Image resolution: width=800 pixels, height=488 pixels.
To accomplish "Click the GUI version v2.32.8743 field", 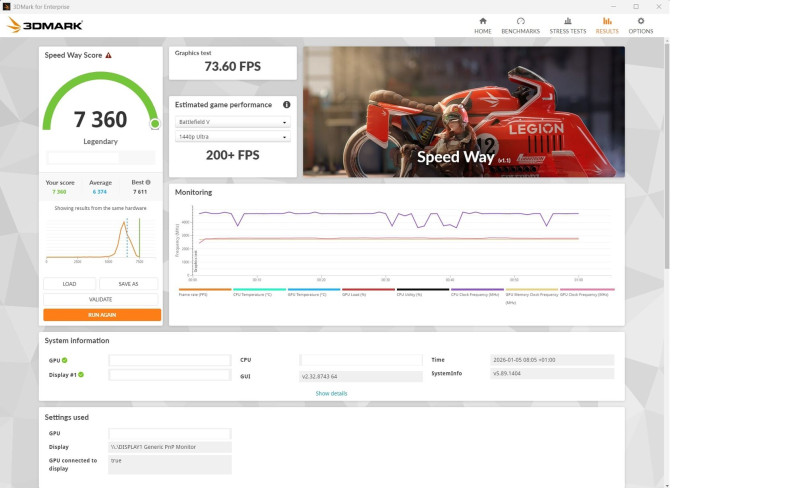I will [x=361, y=377].
